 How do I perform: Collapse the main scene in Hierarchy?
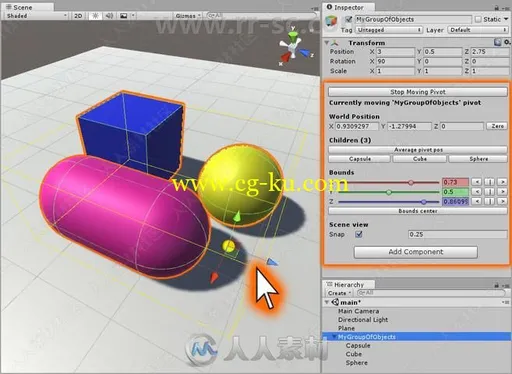tap(327, 302)
